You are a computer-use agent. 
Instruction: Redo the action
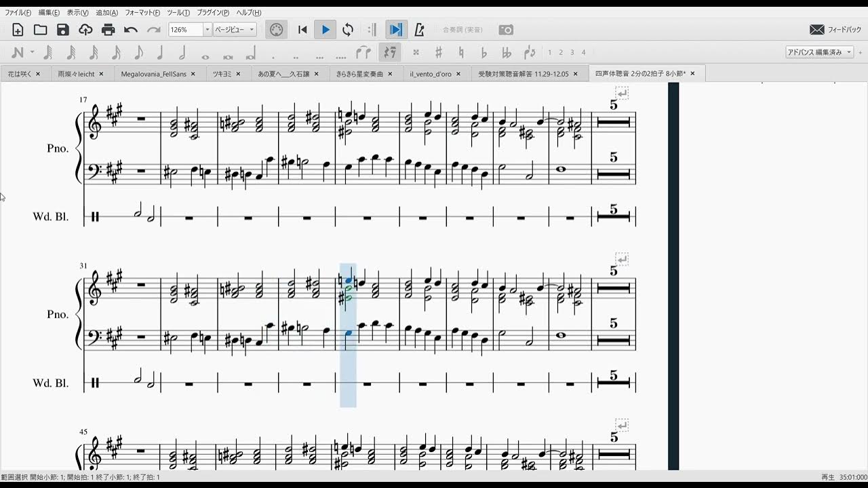click(x=154, y=30)
